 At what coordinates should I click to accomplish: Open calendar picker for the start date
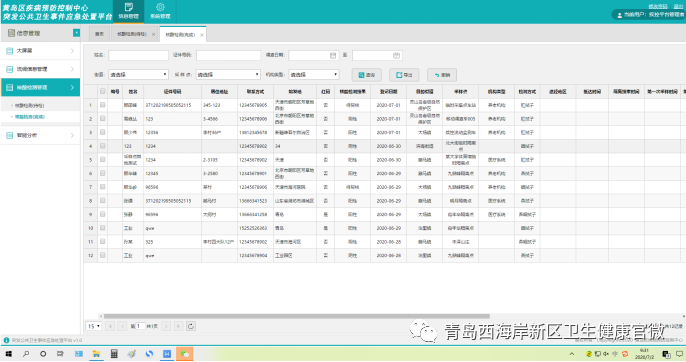333,56
